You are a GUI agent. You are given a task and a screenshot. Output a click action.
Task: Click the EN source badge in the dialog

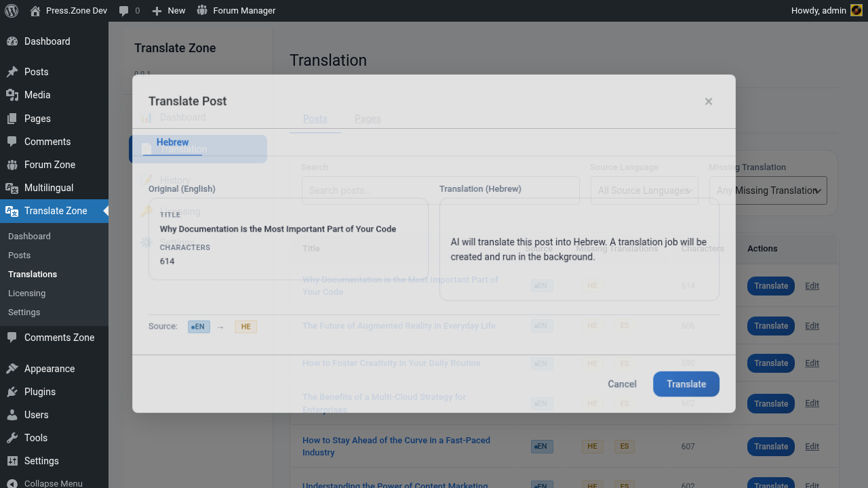tap(199, 327)
